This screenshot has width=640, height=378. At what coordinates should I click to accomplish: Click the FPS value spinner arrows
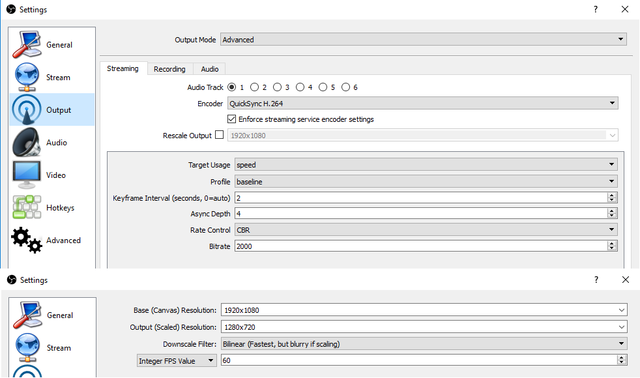click(x=622, y=360)
